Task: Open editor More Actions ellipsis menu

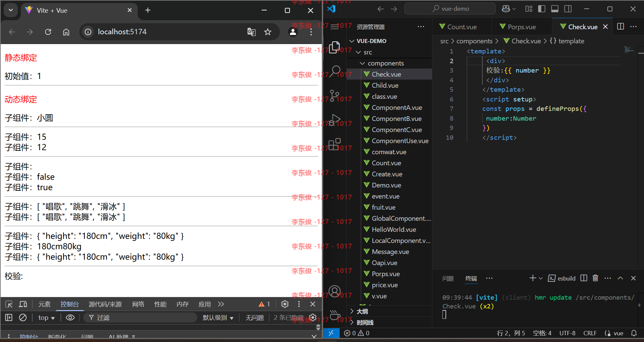Action: click(634, 27)
